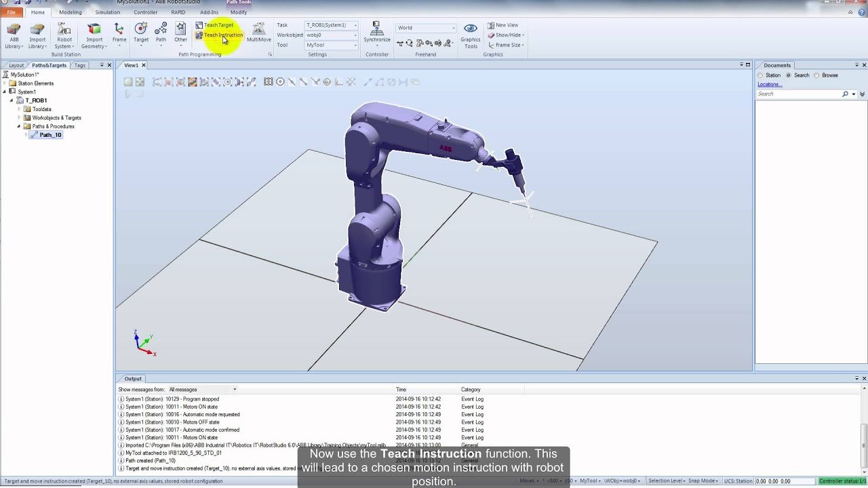Image resolution: width=868 pixels, height=488 pixels.
Task: Click the Locations... link
Action: (770, 84)
